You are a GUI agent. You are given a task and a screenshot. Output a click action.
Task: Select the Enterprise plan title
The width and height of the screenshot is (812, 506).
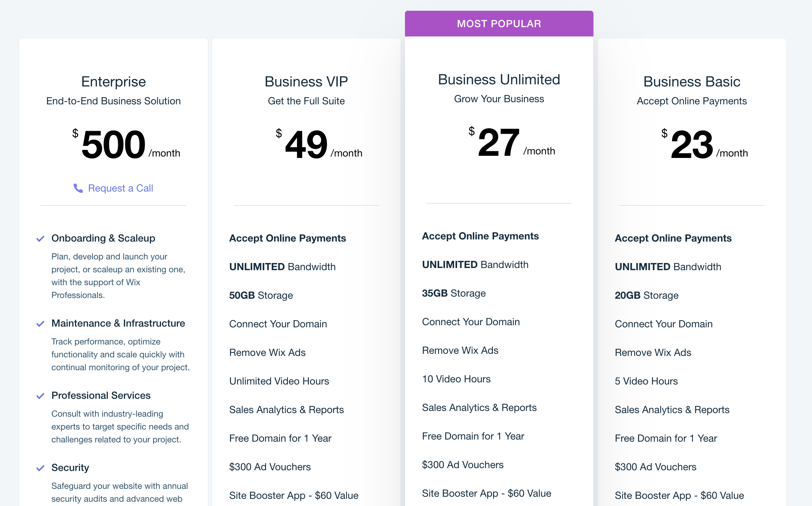114,82
